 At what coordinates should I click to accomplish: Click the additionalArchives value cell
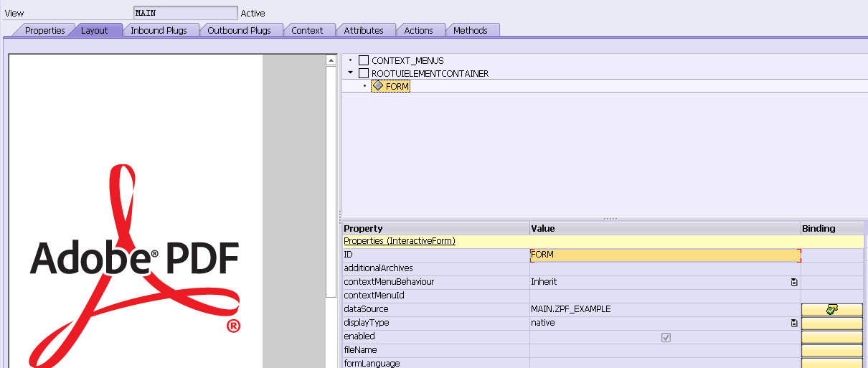[x=665, y=268]
